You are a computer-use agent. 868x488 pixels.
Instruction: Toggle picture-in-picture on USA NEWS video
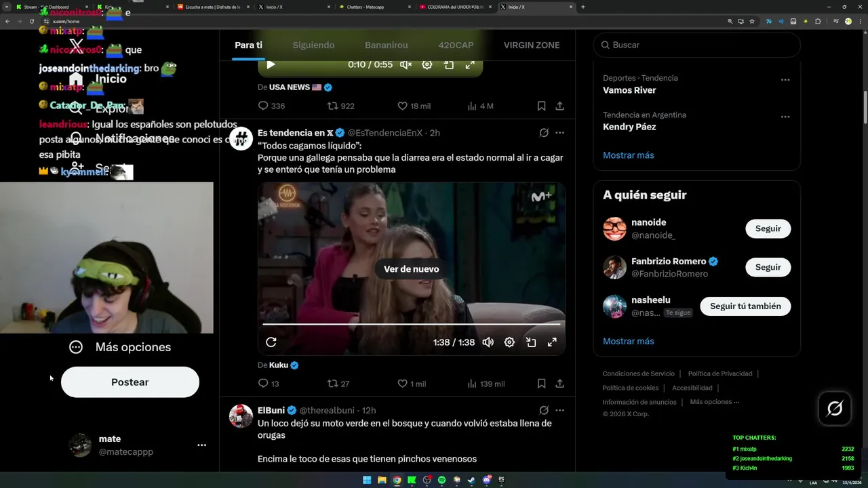[448, 64]
